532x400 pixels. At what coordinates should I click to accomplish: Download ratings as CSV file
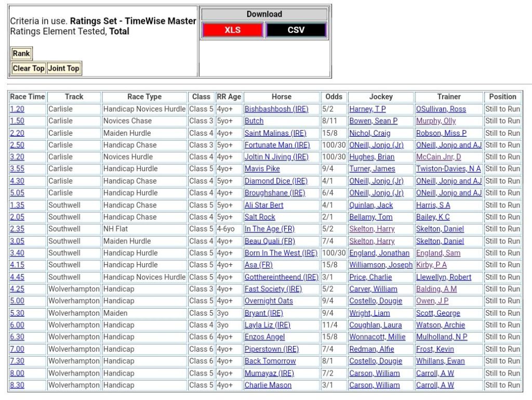click(296, 30)
